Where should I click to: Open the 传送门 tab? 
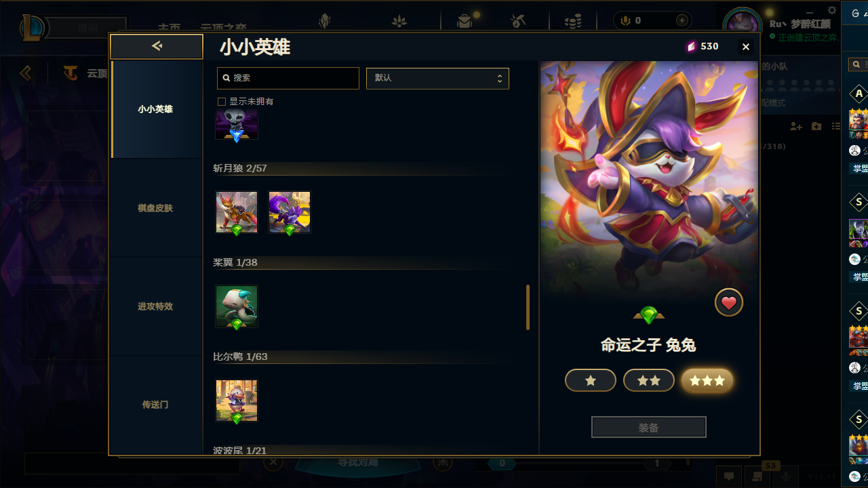tap(156, 405)
